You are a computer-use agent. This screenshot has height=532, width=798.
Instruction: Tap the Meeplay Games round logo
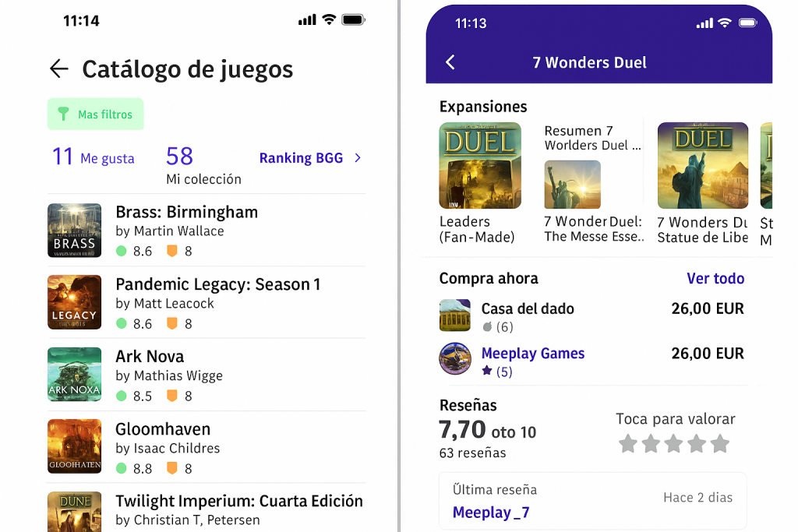tap(455, 359)
